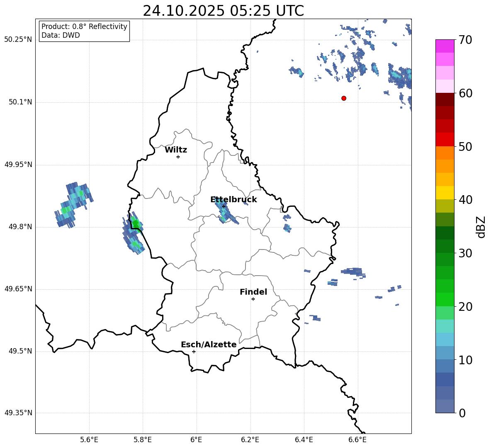Click the 6.6°E longitude label

(x=357, y=440)
